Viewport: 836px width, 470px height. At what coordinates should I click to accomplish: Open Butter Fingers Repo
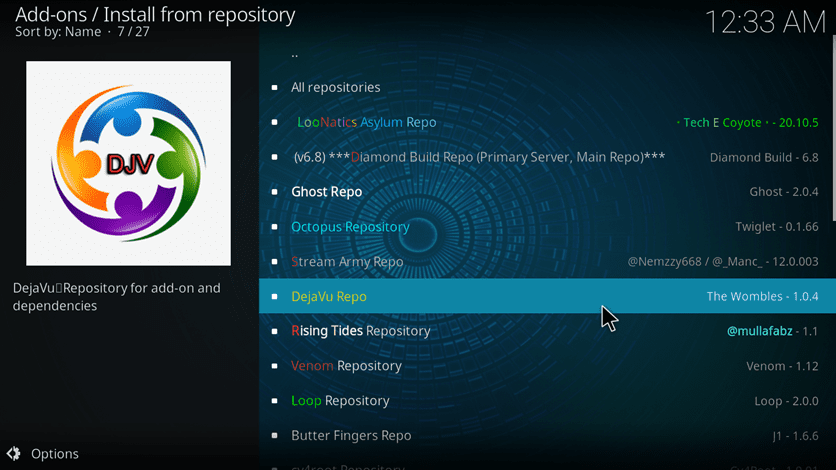pyautogui.click(x=547, y=435)
